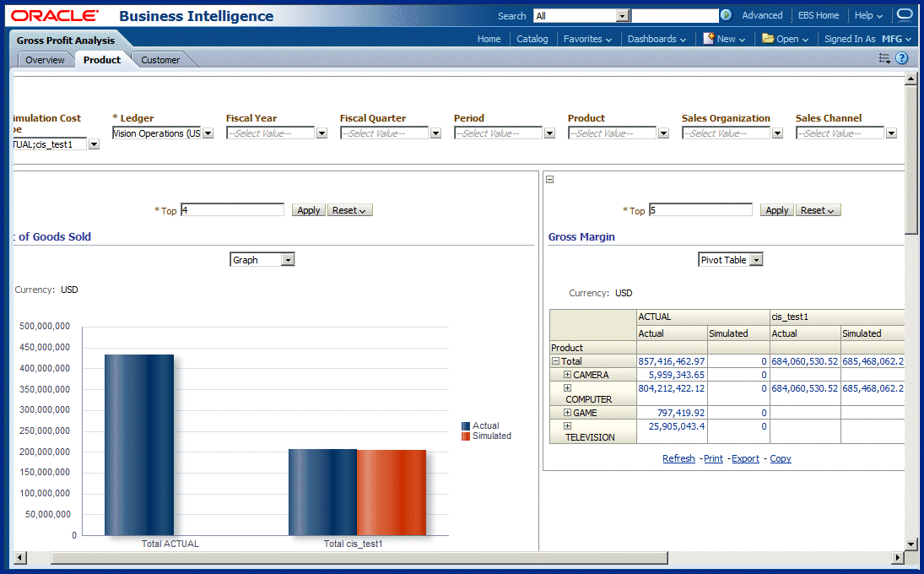Open the Sales Organization dropdown
The width and height of the screenshot is (924, 574).
tap(777, 133)
